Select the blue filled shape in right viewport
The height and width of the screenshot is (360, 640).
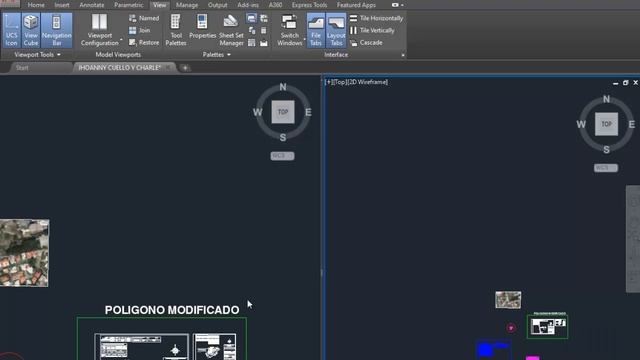(485, 350)
